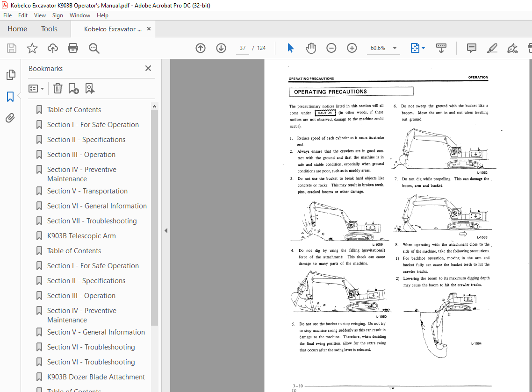Open bookmarks options dropdown menu
Screen dimensions: 532x392
tap(36, 88)
